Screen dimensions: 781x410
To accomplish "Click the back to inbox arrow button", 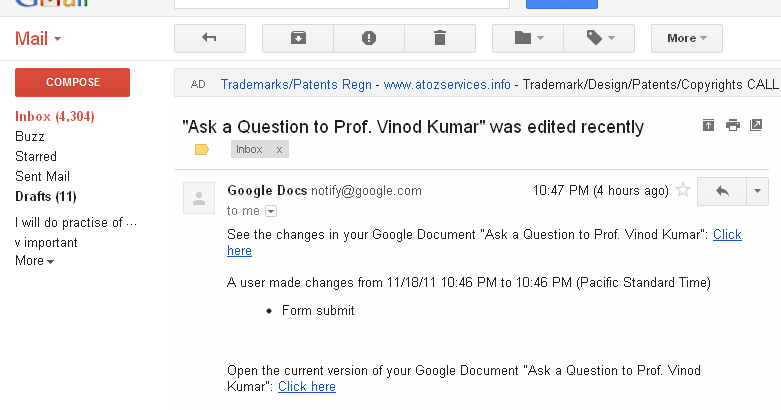I will point(209,38).
